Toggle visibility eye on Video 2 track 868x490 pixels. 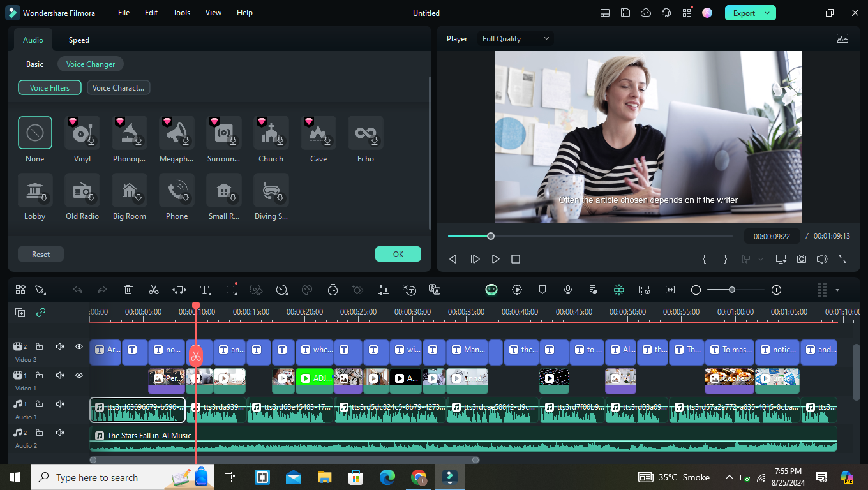(79, 346)
